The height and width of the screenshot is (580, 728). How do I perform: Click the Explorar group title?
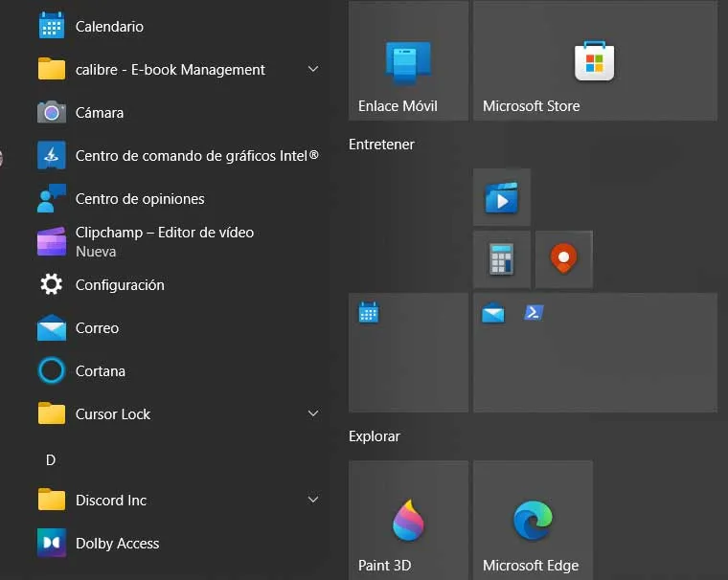coord(375,436)
